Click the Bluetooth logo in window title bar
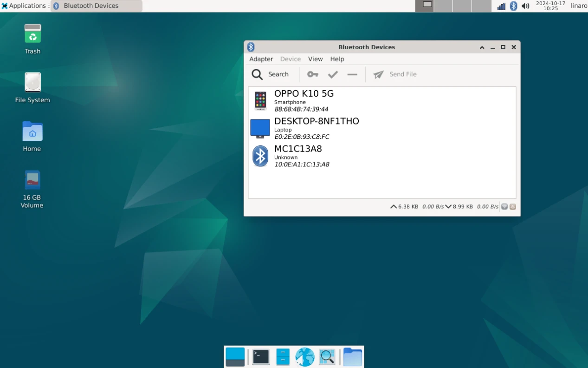Viewport: 588px width, 368px height. tap(251, 47)
